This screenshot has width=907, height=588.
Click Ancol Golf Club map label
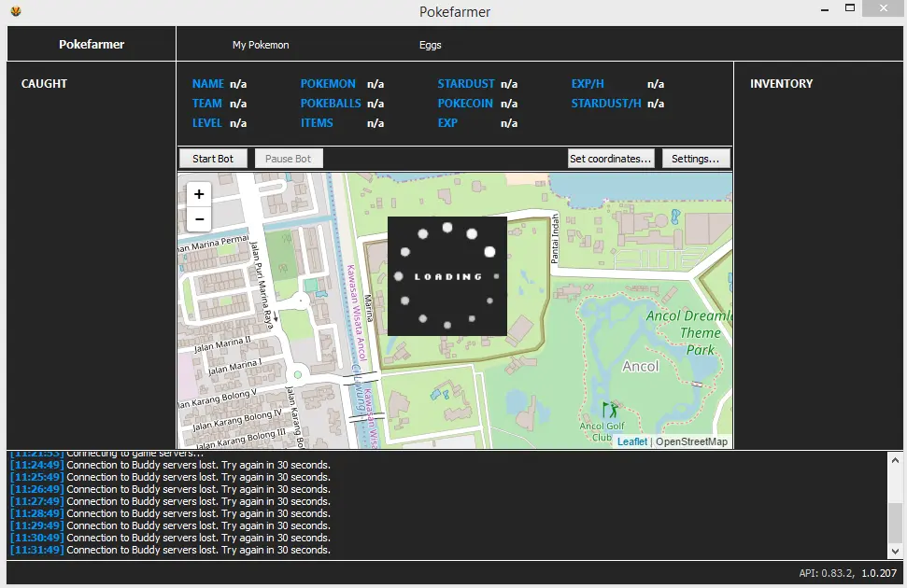[x=602, y=431]
